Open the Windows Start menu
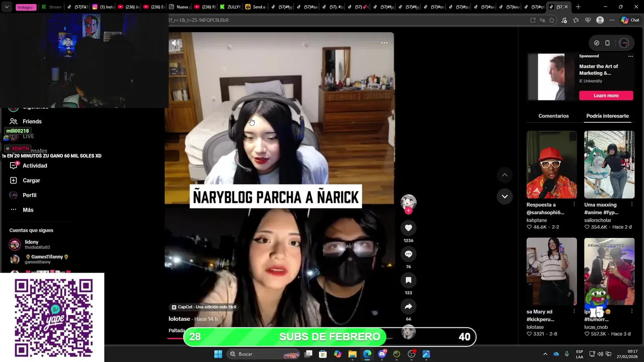This screenshot has width=644, height=362. pyautogui.click(x=218, y=354)
